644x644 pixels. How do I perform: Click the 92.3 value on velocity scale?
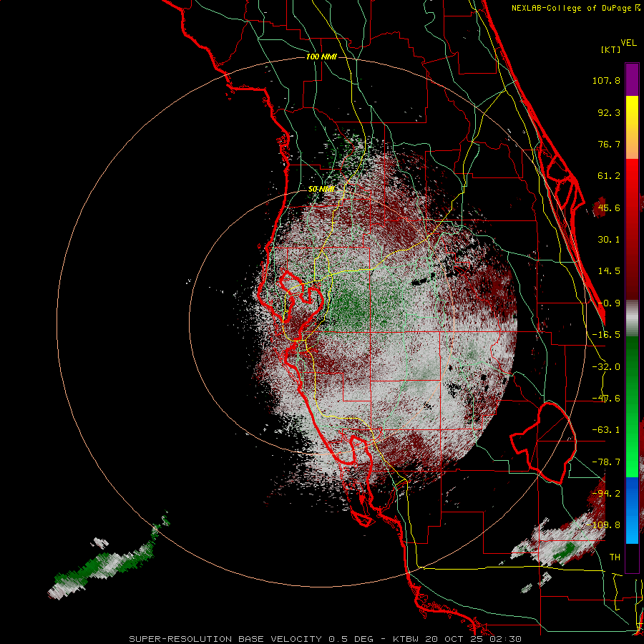point(609,112)
